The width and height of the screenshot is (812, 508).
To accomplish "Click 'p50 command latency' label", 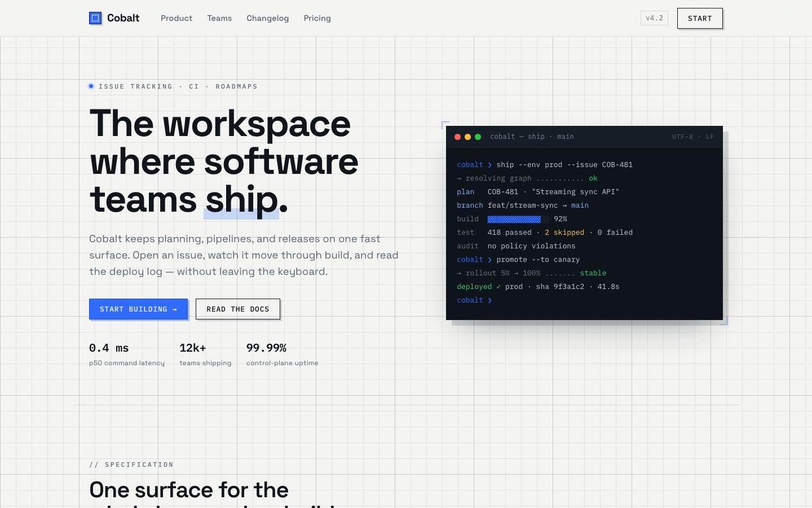I will tap(127, 363).
